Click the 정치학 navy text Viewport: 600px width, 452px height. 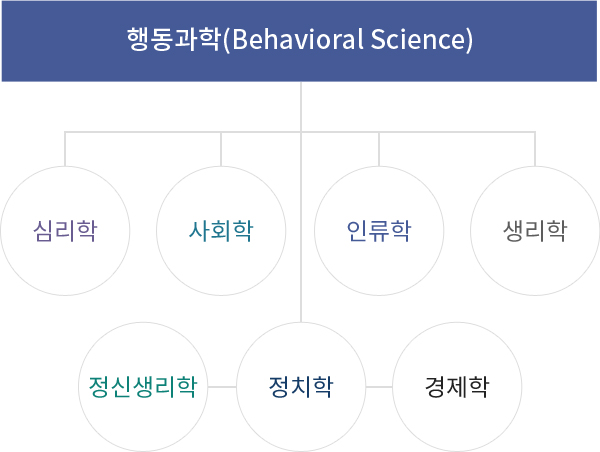pyautogui.click(x=301, y=387)
